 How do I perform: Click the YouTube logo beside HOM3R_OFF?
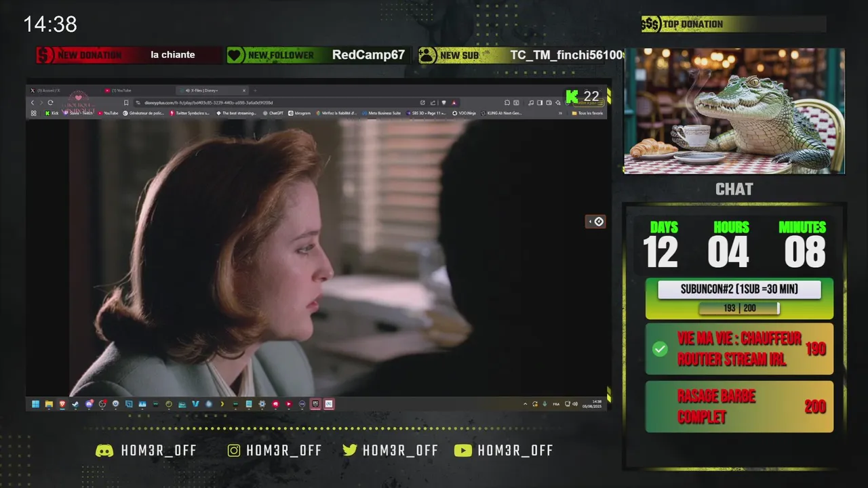point(463,451)
